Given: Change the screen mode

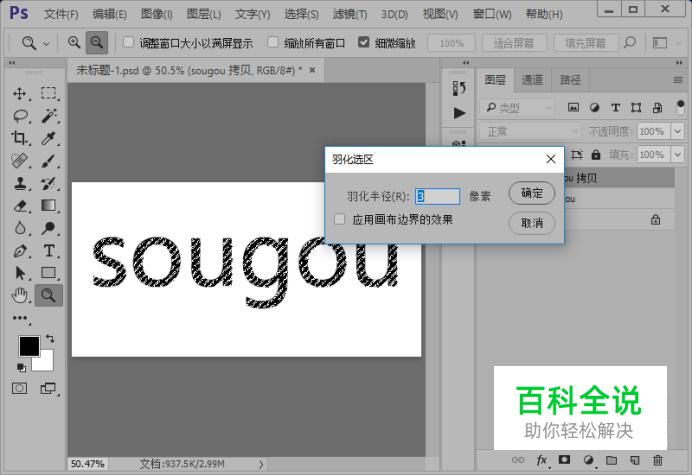Looking at the screenshot, I should tap(48, 388).
